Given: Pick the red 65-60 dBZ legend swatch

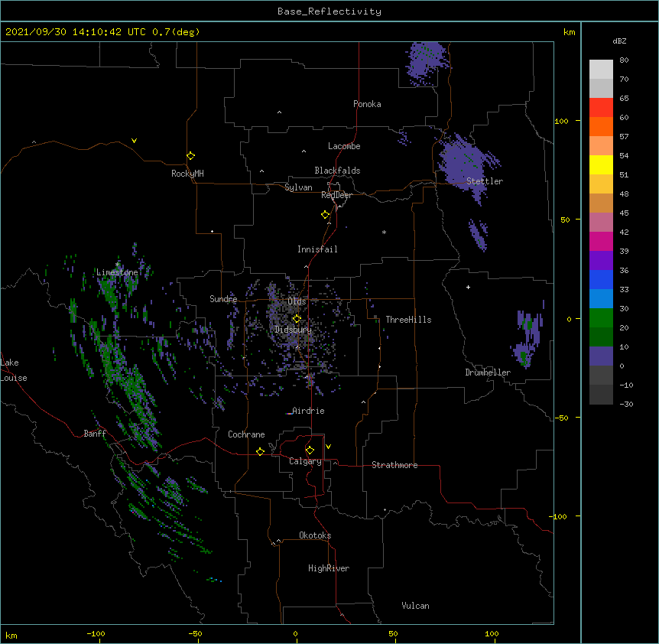Looking at the screenshot, I should [x=601, y=108].
